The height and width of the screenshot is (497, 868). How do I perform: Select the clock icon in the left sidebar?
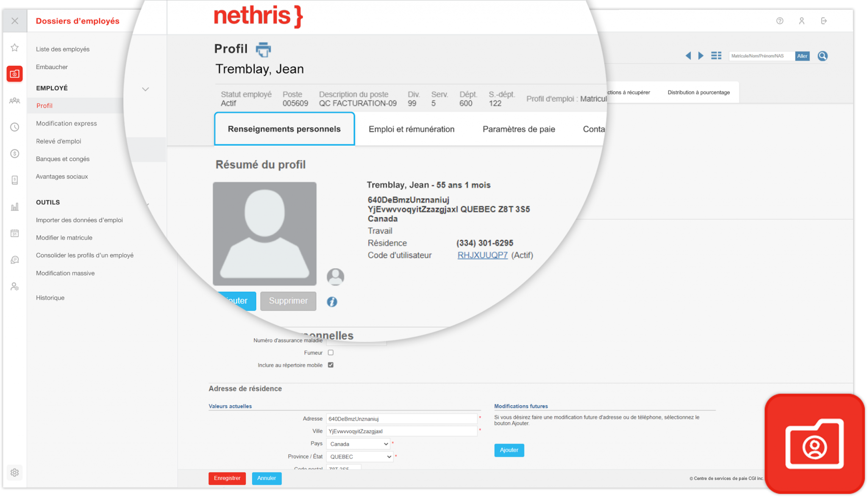[x=15, y=127]
